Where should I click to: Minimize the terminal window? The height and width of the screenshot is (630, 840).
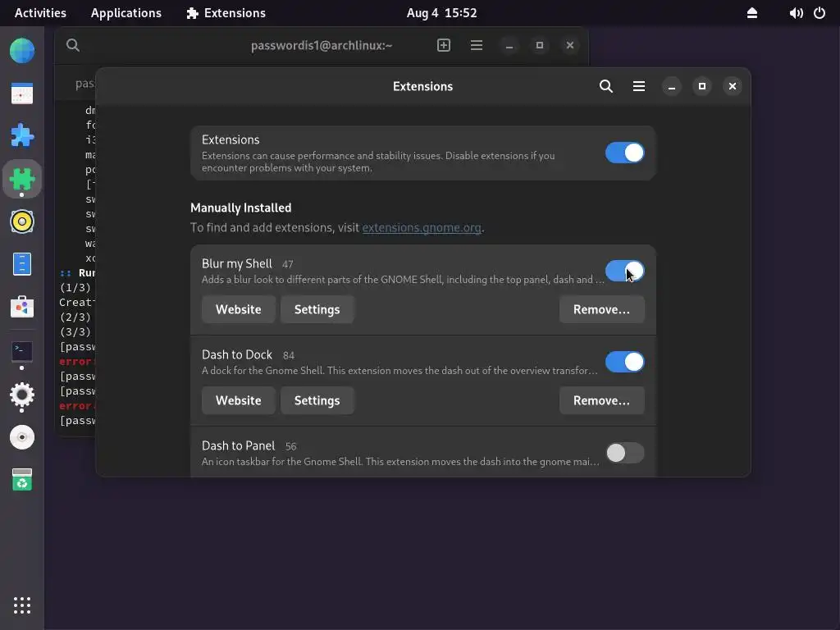click(x=509, y=46)
